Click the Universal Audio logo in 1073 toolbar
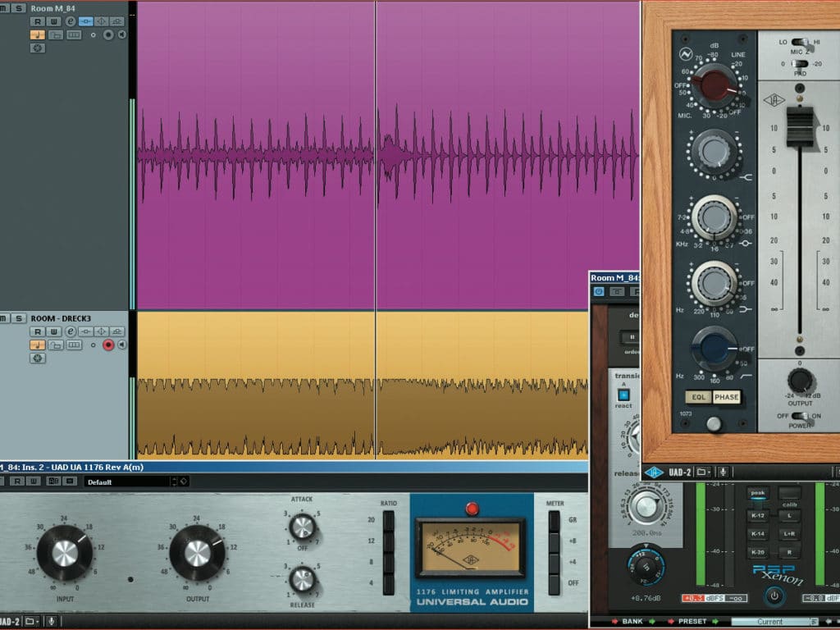Image resolution: width=840 pixels, height=630 pixels. click(x=654, y=472)
